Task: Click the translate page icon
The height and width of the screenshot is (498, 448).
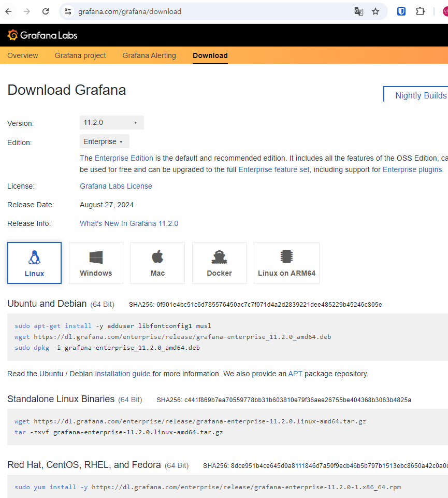Action: (x=358, y=11)
